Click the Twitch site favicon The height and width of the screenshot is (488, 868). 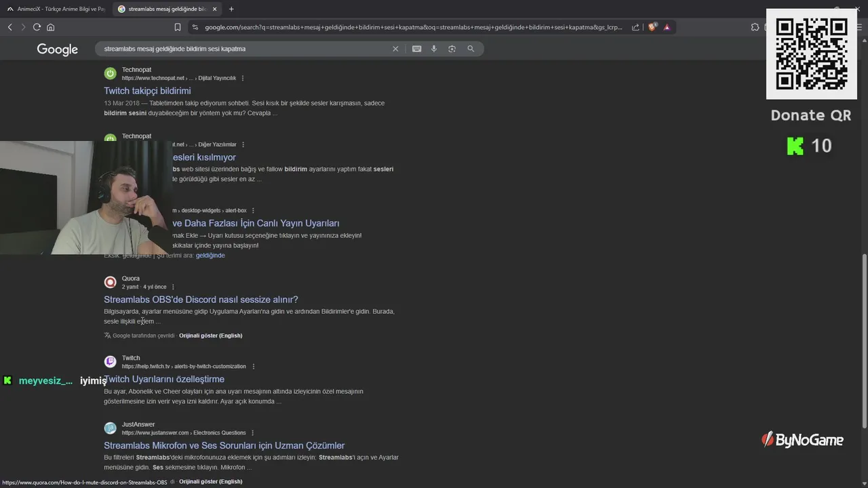click(x=111, y=362)
